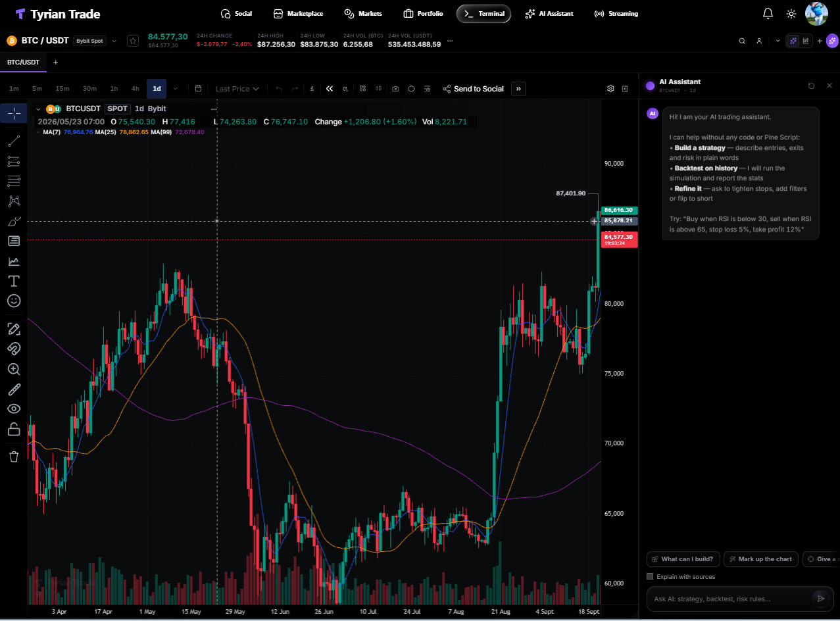
Task: Open BTCUSDT legend ellipsis menu
Action: tap(214, 109)
